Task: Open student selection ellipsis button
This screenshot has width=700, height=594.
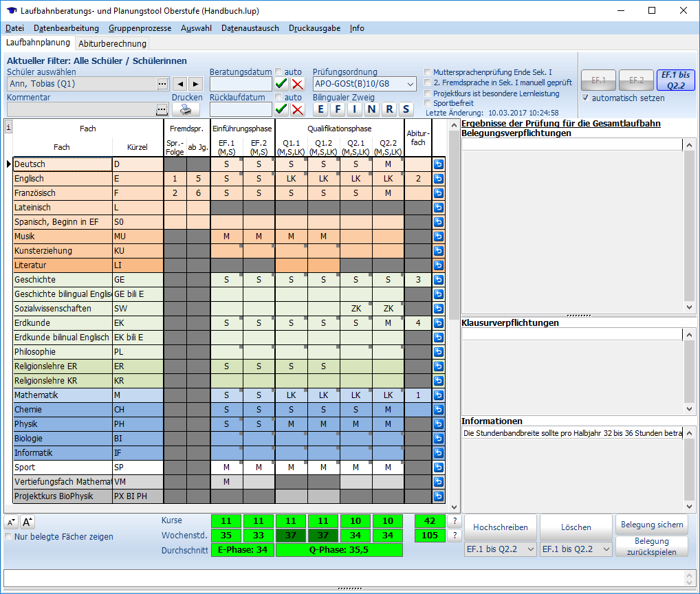Action: 162,84
